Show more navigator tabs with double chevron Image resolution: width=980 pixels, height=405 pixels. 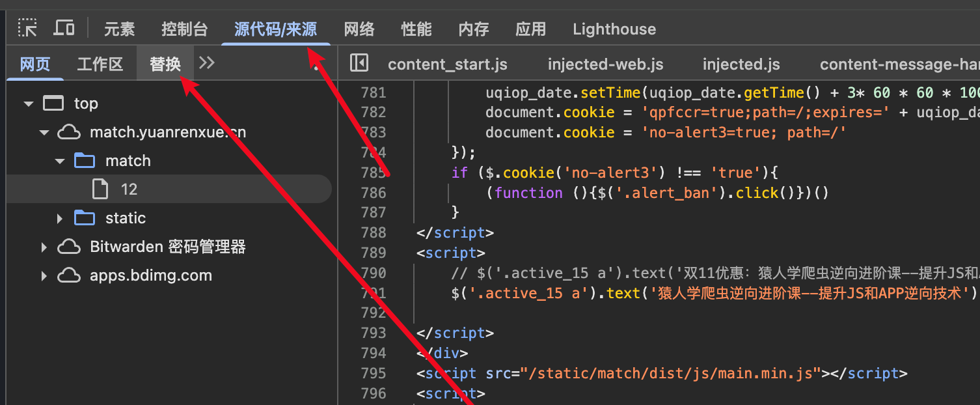coord(207,63)
